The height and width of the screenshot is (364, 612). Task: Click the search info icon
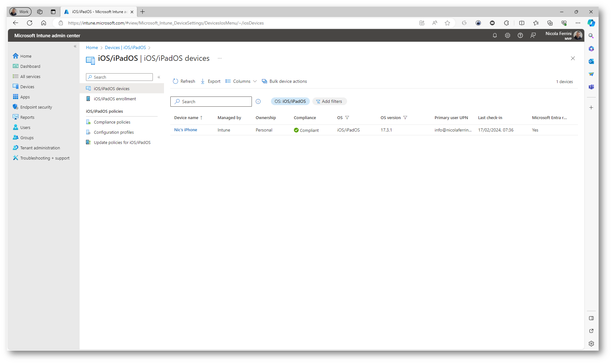coord(258,102)
